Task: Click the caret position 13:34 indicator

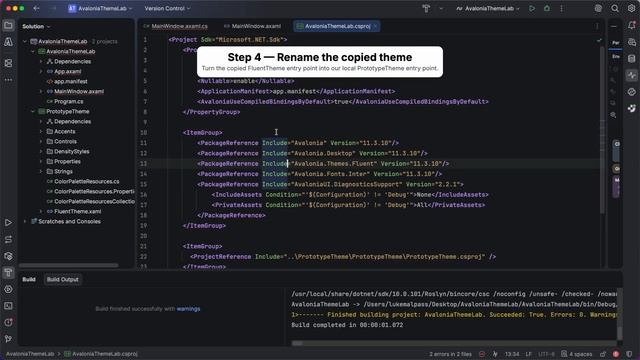Action: coord(512,354)
